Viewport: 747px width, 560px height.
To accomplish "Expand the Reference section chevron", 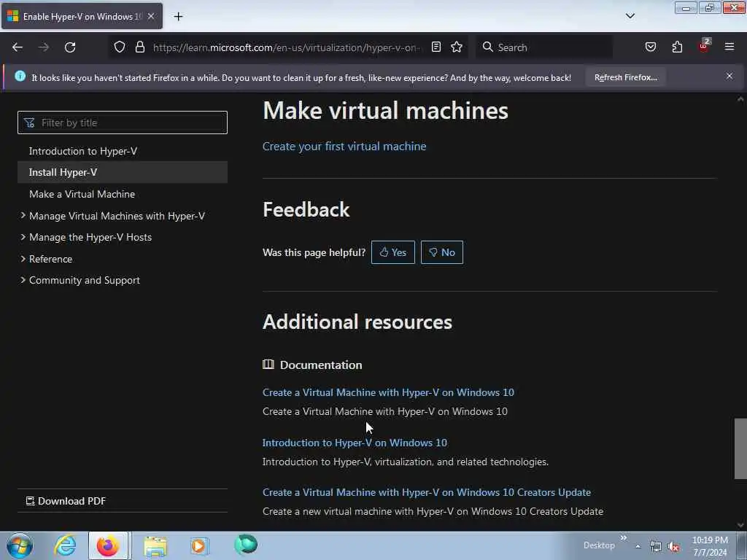I will 23,259.
